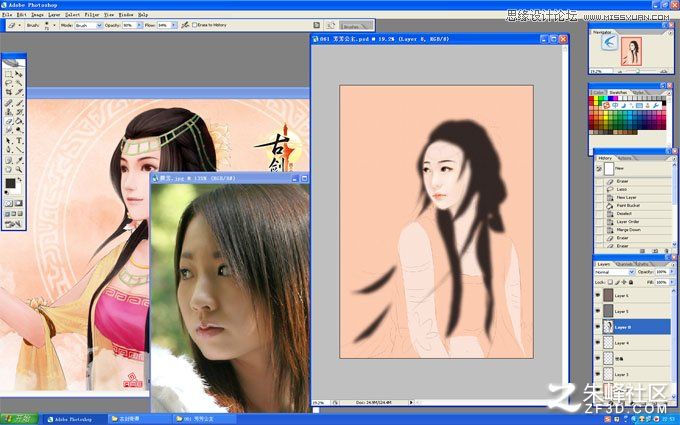Select the Healing Brush tool
Screen dimensions: 680x425
9,103
